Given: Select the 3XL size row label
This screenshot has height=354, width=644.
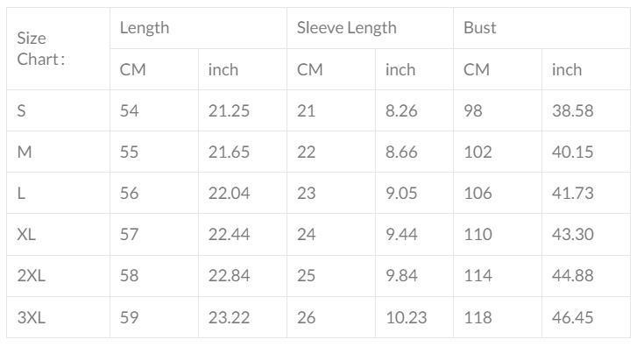Looking at the screenshot, I should click(32, 316).
